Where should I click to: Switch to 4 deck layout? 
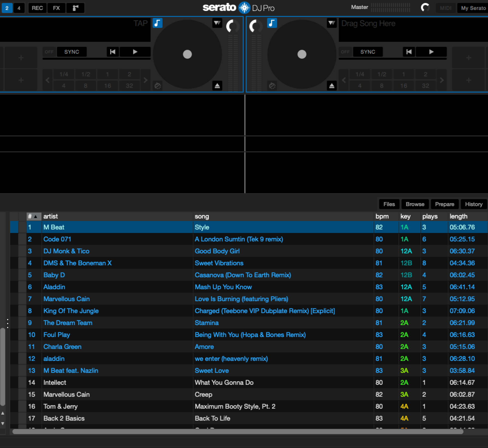point(19,8)
